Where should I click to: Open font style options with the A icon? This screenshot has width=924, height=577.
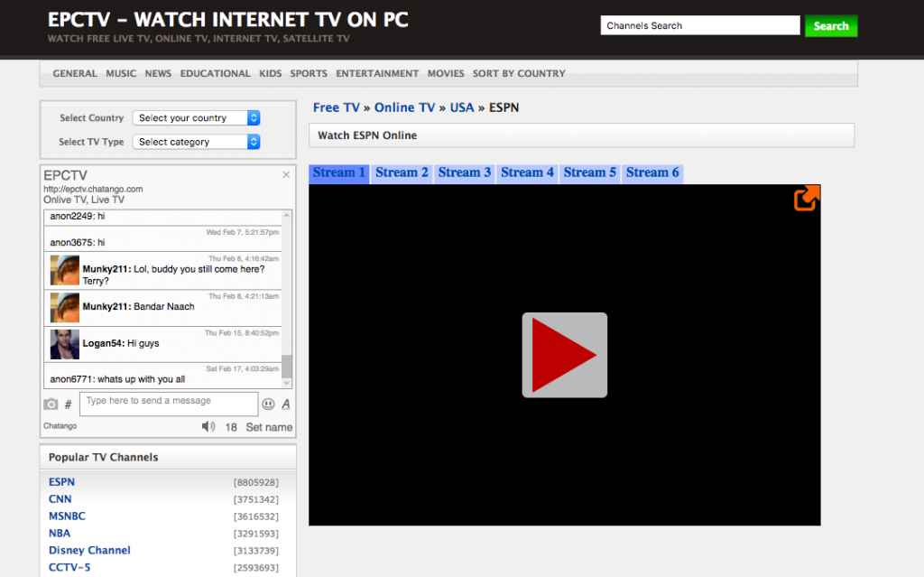pyautogui.click(x=284, y=404)
